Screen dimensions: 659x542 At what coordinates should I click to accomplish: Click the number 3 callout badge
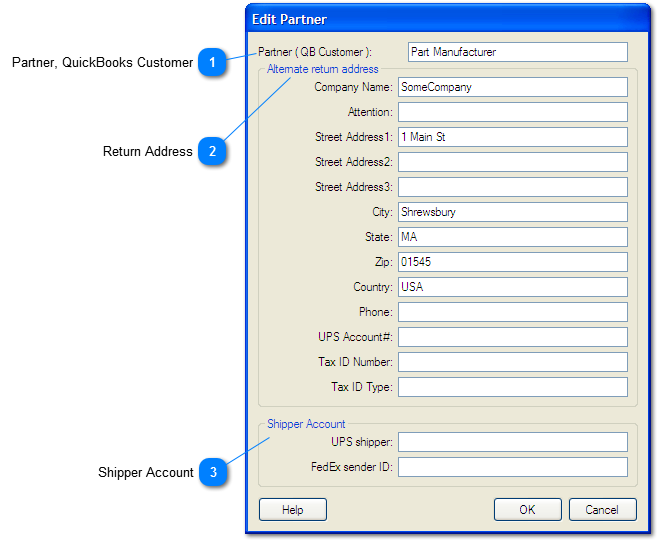(211, 472)
